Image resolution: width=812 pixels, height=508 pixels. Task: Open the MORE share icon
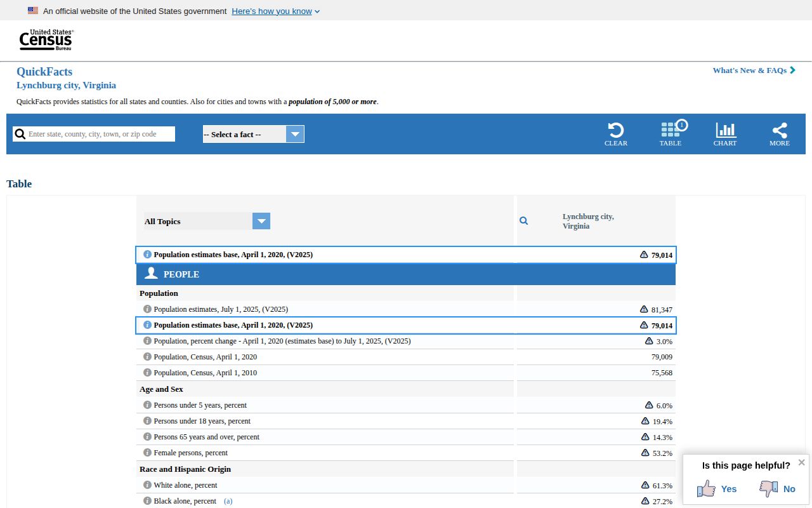tap(780, 130)
